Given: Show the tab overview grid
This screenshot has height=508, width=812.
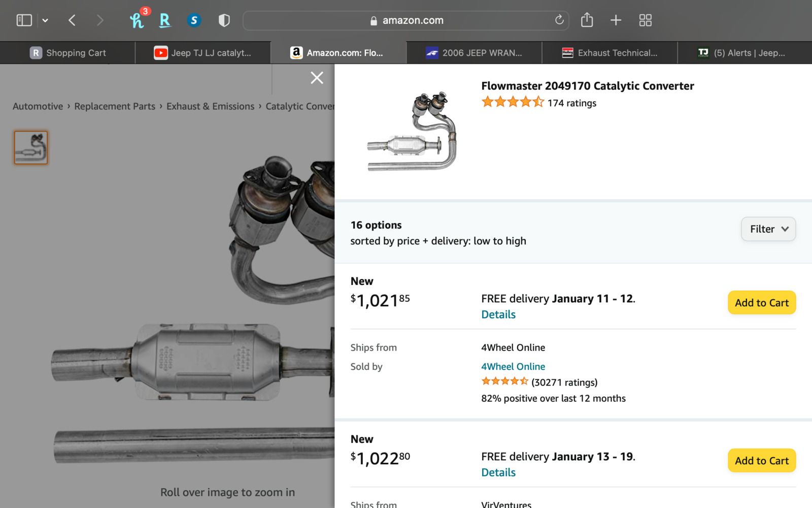Looking at the screenshot, I should pyautogui.click(x=645, y=20).
